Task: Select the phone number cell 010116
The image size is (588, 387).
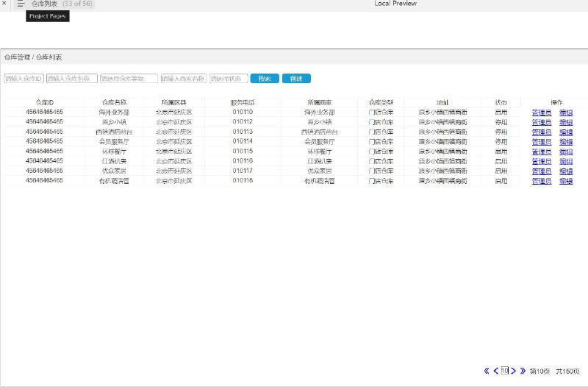Action: [x=243, y=160]
